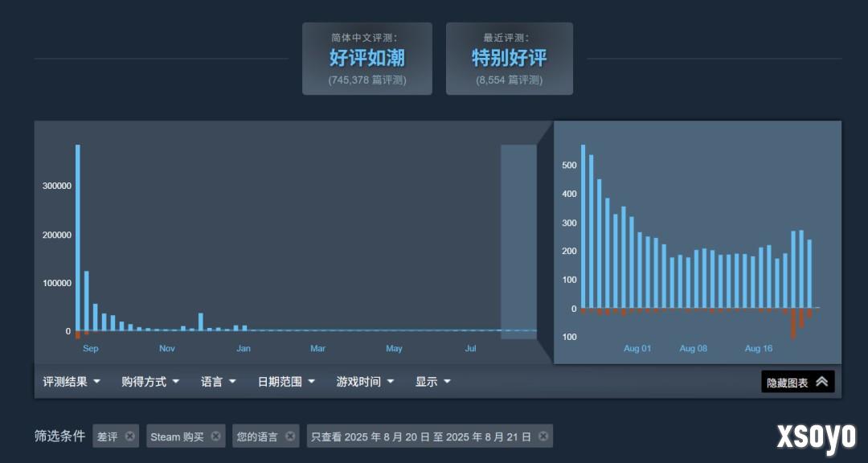This screenshot has width=868, height=463.
Task: Open the 日期范围 dropdown filter
Action: (x=286, y=382)
